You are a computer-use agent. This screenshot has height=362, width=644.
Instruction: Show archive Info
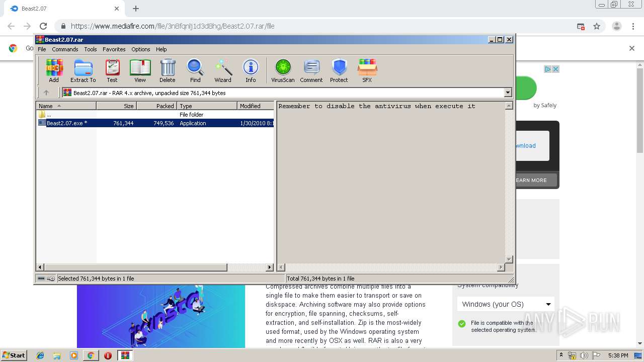251,70
